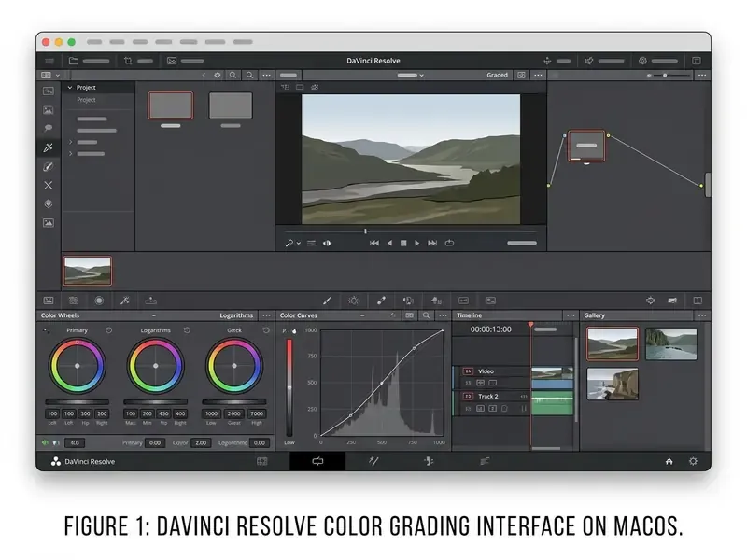Collapse the Project tree header
The image size is (747, 560).
[x=70, y=88]
